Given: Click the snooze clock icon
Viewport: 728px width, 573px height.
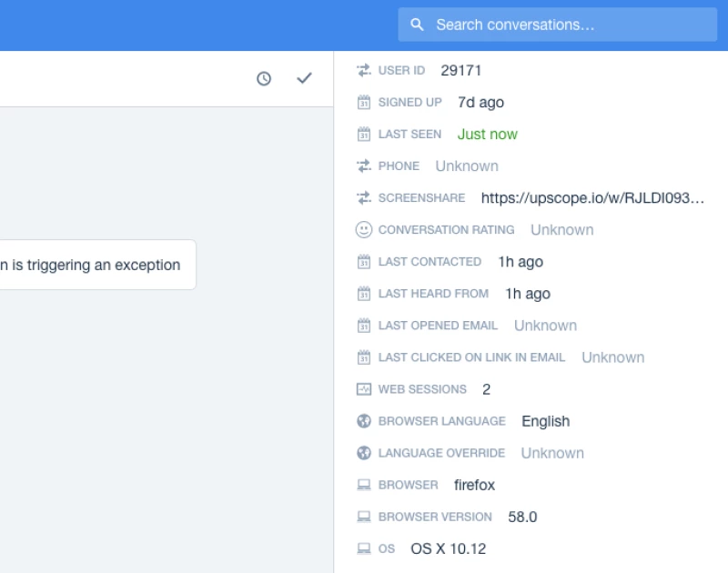Looking at the screenshot, I should click(264, 79).
